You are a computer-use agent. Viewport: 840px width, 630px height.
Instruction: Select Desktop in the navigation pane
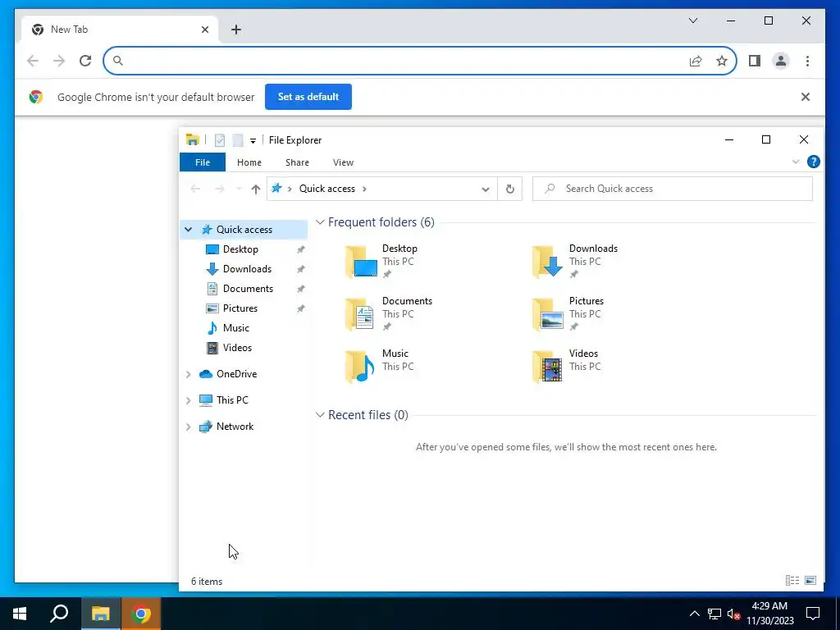240,249
